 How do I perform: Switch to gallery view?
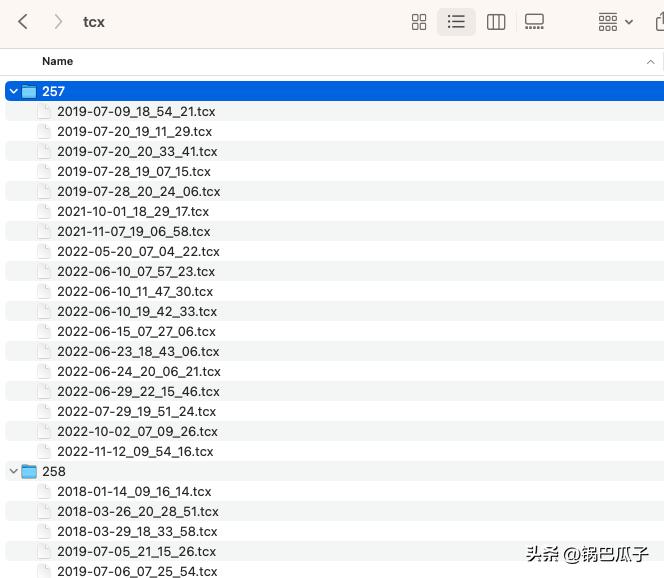point(534,22)
